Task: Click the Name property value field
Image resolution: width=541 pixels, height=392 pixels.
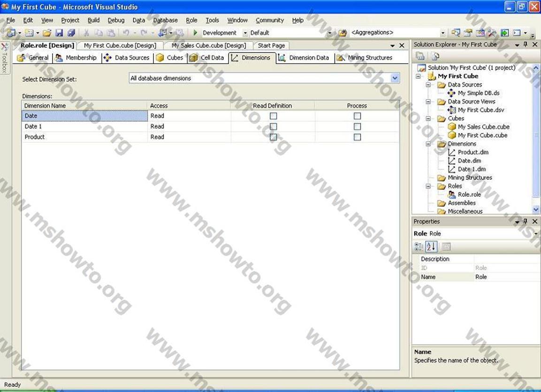Action: [507, 277]
